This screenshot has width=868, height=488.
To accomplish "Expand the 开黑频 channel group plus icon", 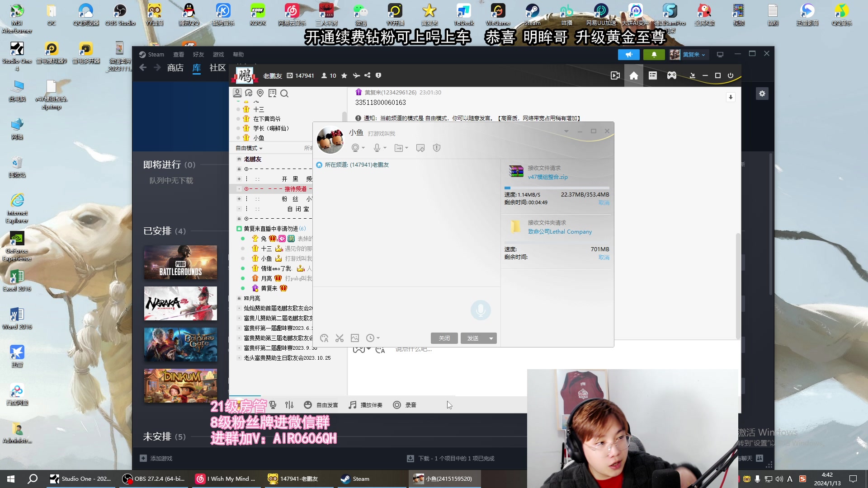I will [239, 179].
